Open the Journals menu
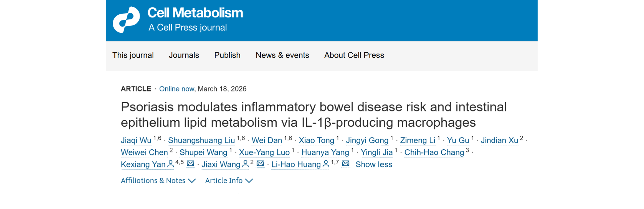Screen dimensions: 644x209 tap(184, 55)
